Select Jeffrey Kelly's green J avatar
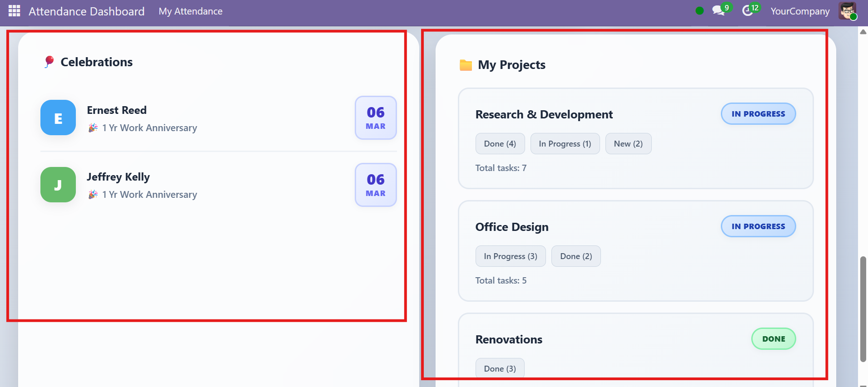Image resolution: width=868 pixels, height=387 pixels. pos(58,185)
